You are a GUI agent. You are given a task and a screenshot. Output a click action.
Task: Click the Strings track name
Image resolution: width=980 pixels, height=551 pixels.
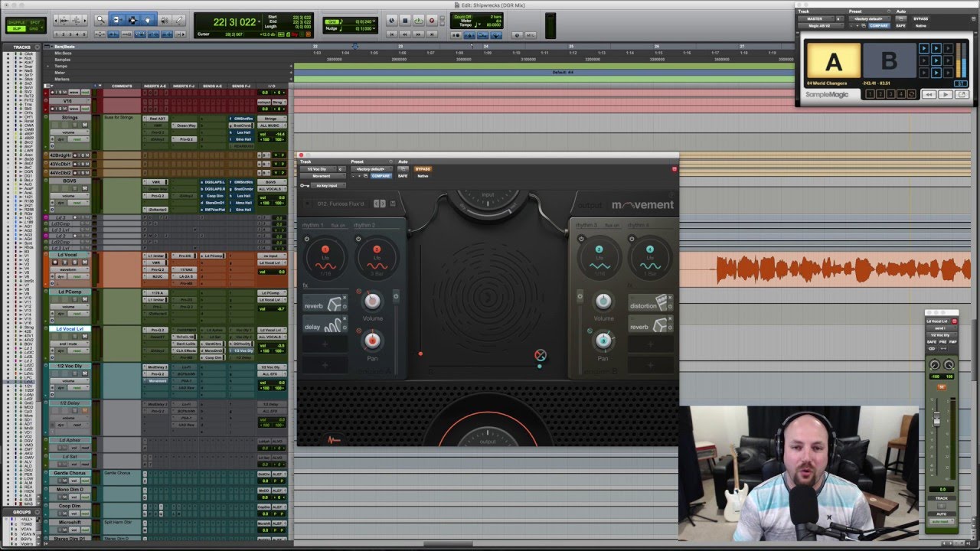(x=68, y=118)
